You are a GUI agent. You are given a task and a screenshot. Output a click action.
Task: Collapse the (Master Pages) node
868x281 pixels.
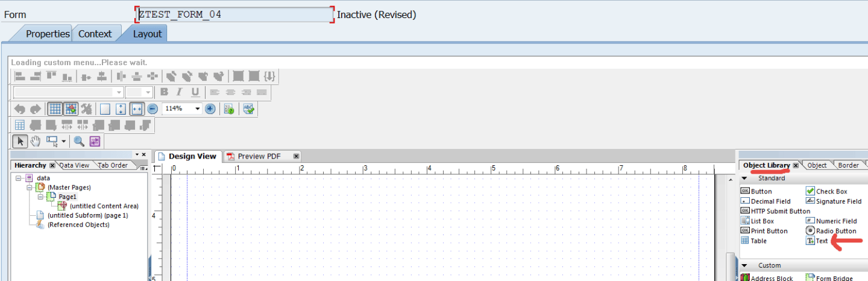click(x=30, y=188)
